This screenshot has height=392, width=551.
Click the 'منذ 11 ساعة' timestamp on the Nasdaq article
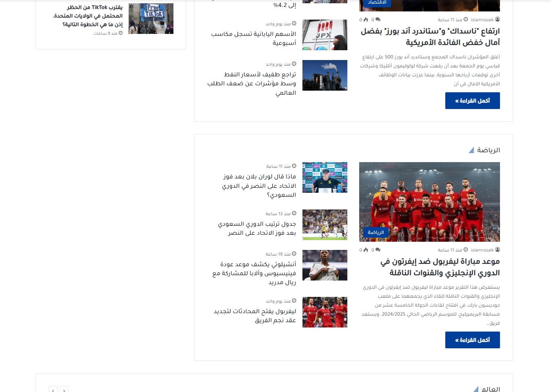(450, 20)
